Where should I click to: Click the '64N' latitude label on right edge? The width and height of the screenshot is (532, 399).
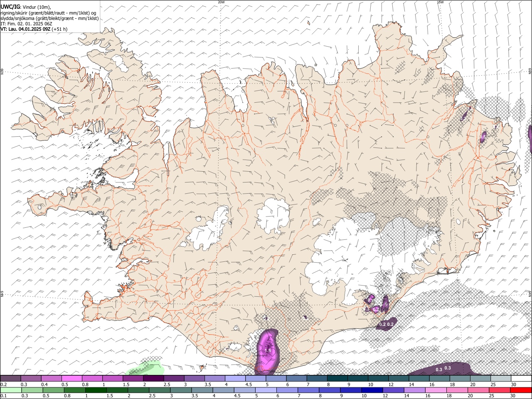(530, 294)
